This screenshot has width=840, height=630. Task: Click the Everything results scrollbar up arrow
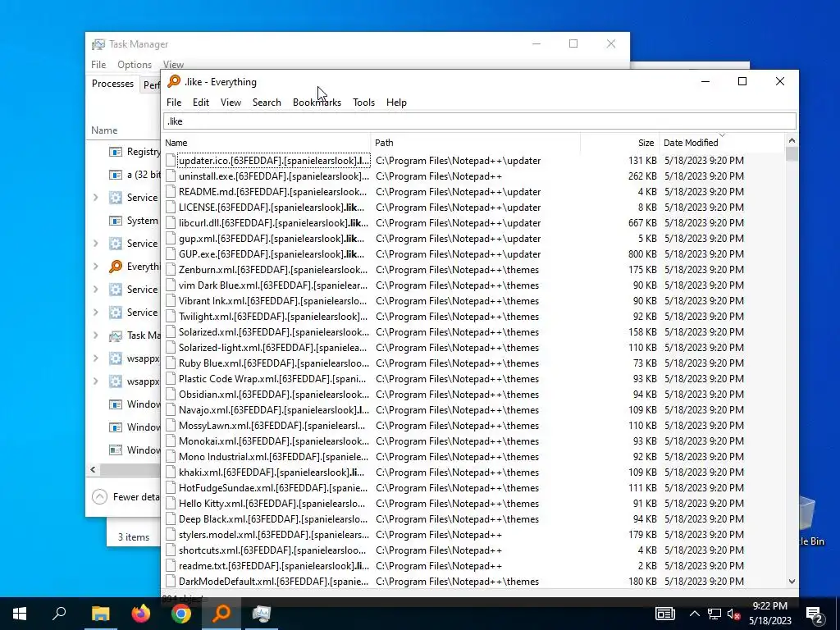click(792, 140)
